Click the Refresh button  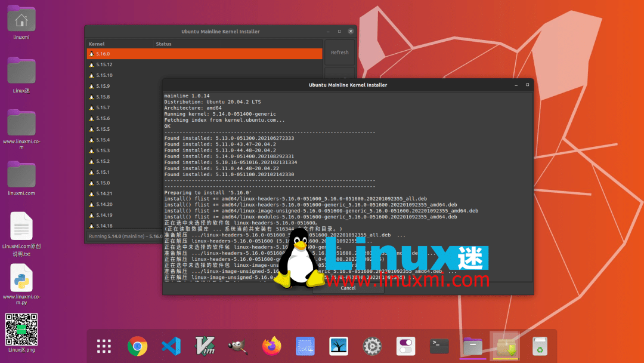(339, 53)
